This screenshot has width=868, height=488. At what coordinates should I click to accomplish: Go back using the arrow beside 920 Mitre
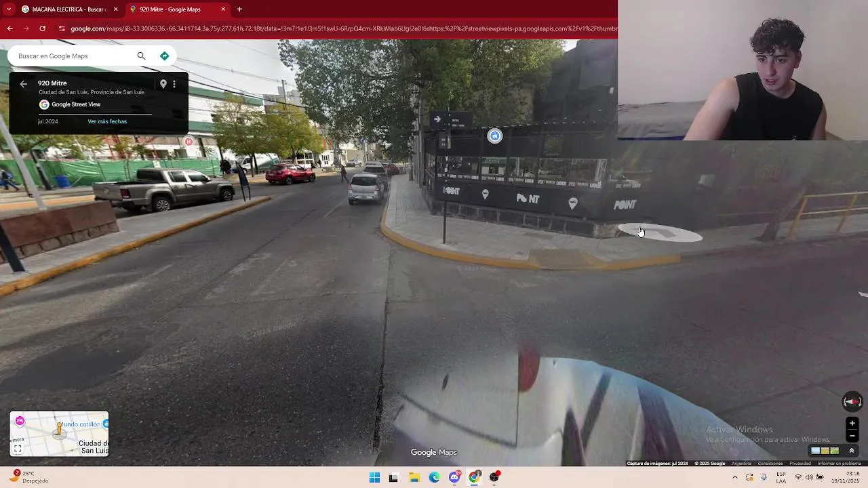pyautogui.click(x=23, y=84)
